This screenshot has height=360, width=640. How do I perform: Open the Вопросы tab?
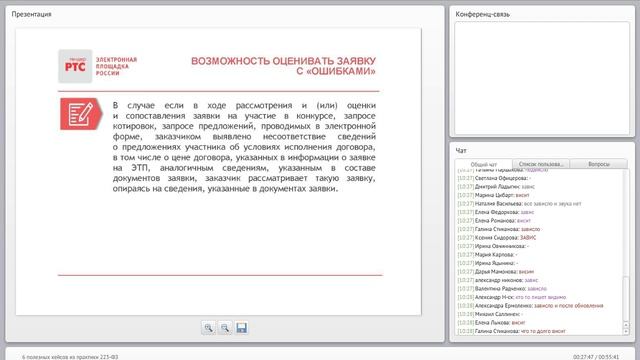(599, 164)
